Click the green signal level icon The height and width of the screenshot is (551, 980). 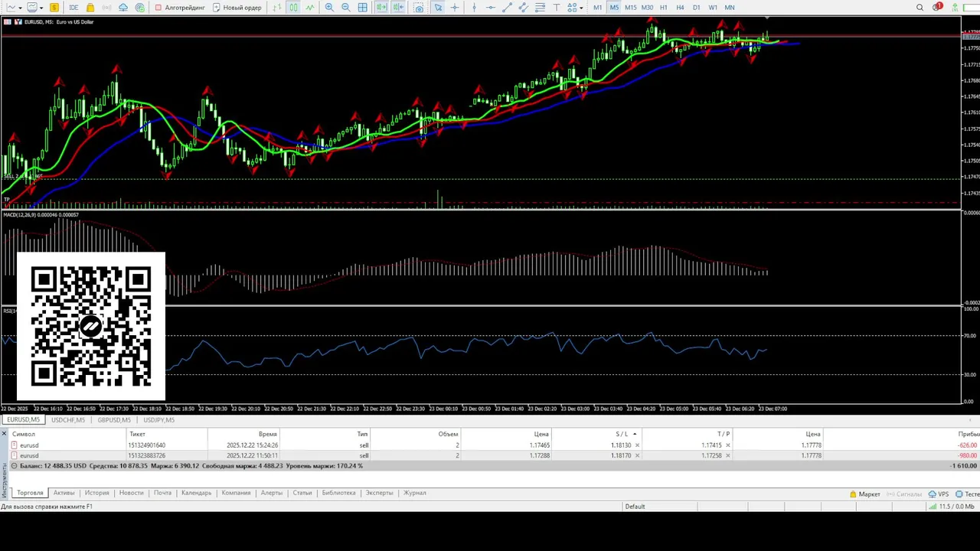955,8
